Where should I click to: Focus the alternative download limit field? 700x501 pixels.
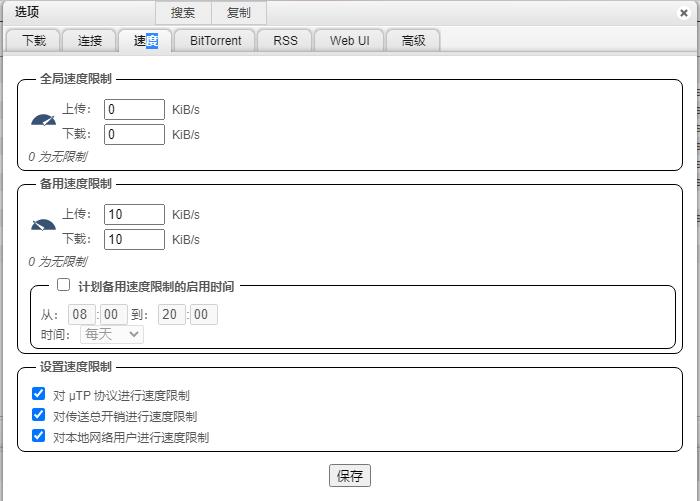[x=134, y=239]
